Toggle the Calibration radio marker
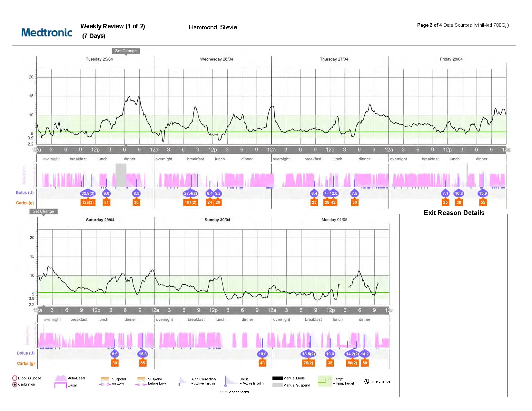 tap(15, 384)
